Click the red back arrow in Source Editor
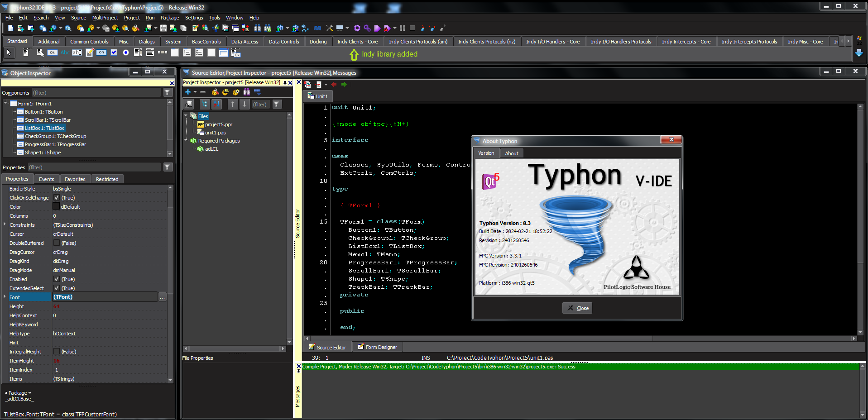 (334, 85)
